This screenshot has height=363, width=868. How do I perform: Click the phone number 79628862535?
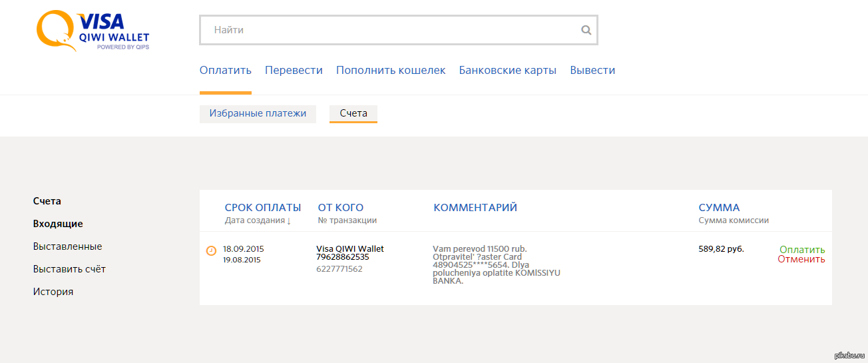coord(343,256)
